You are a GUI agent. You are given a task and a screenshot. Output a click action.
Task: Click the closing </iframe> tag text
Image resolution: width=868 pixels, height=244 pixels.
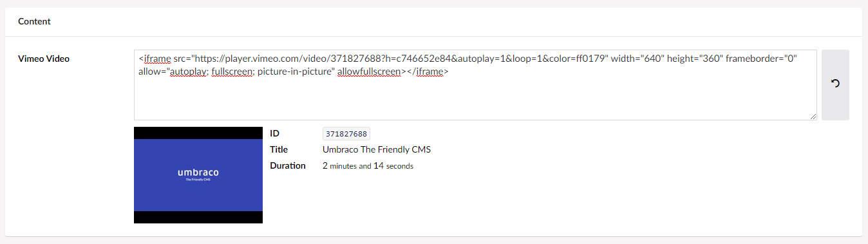click(428, 71)
